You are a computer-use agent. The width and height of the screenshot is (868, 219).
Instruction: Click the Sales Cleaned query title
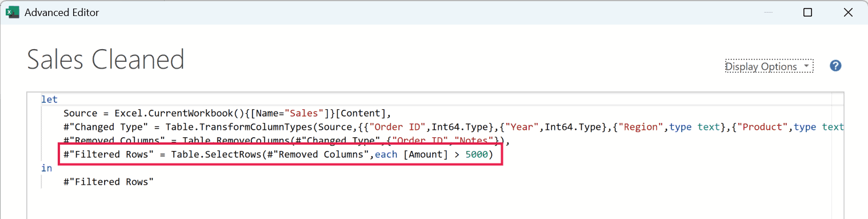tap(106, 59)
